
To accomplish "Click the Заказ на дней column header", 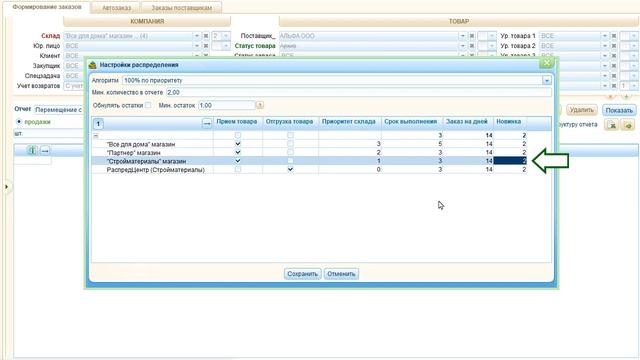I will pos(467,122).
